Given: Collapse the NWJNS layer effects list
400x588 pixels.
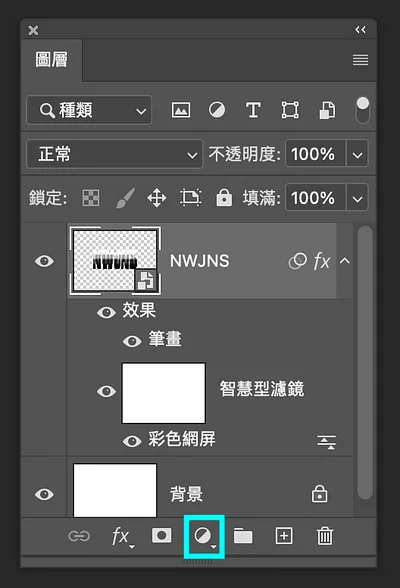Looking at the screenshot, I should [x=345, y=261].
